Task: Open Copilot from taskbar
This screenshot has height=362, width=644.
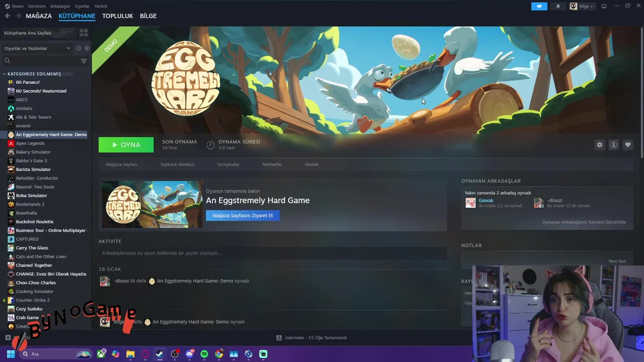Action: [x=116, y=354]
